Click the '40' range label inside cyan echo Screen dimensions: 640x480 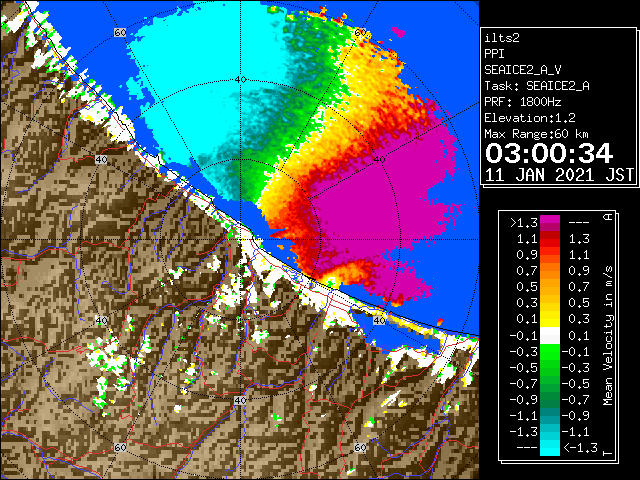240,80
